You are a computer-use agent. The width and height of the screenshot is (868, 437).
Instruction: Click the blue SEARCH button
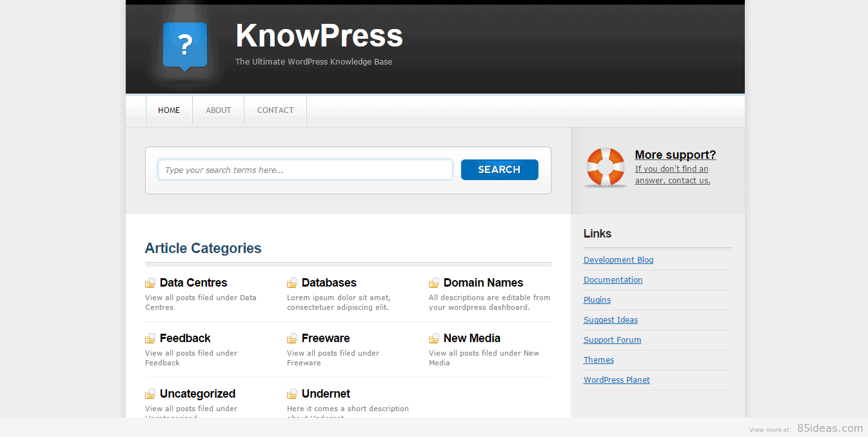500,170
